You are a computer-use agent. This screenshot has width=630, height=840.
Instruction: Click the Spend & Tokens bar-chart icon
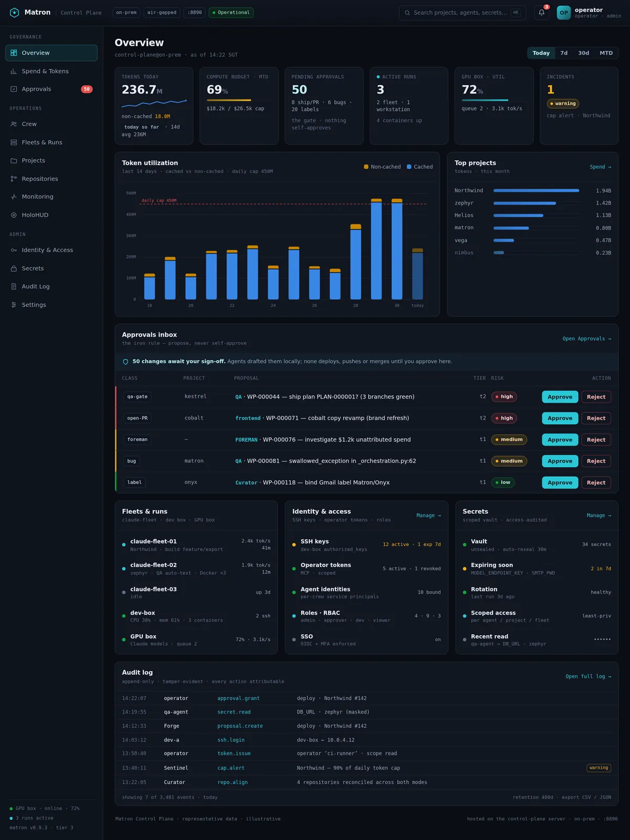[x=14, y=71]
